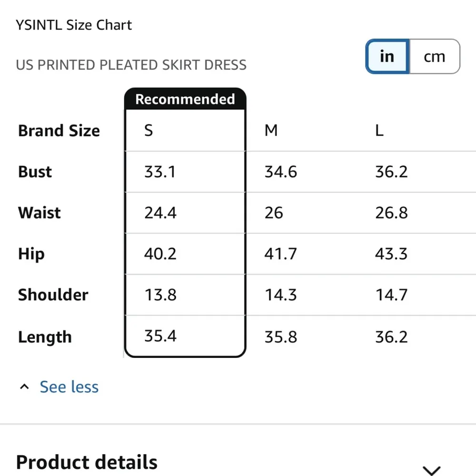This screenshot has height=476, width=476.
Task: Click the Length row label
Action: tap(45, 337)
